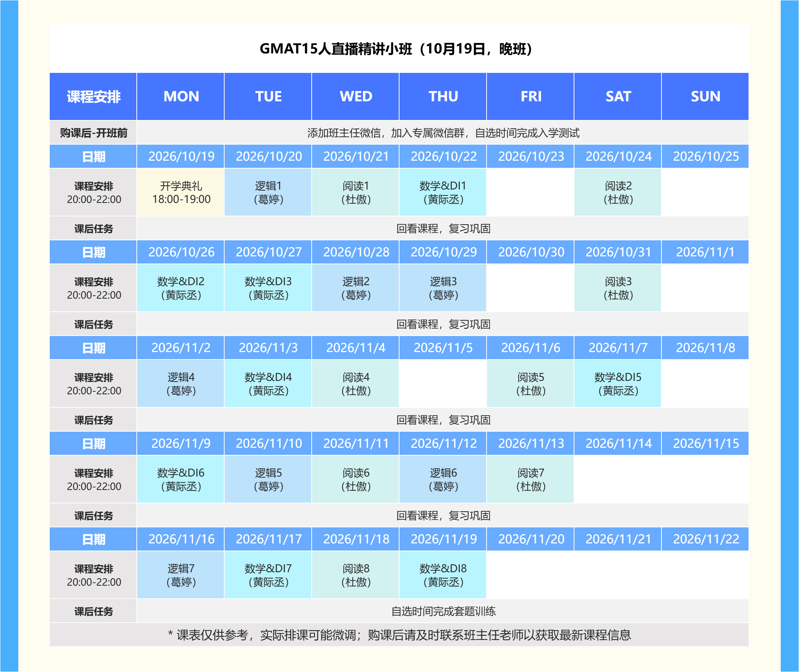Image resolution: width=799 pixels, height=672 pixels.
Task: Select the date cell "2026/11/5"
Action: pyautogui.click(x=443, y=348)
